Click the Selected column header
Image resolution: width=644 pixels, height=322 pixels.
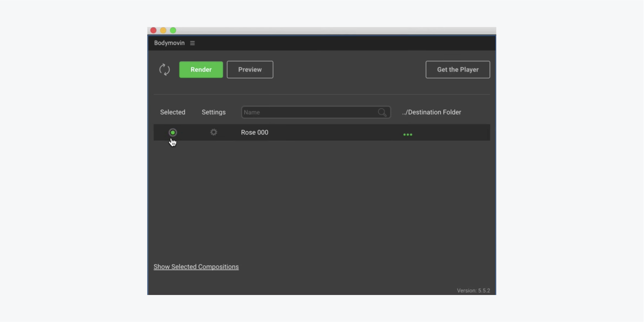(172, 112)
